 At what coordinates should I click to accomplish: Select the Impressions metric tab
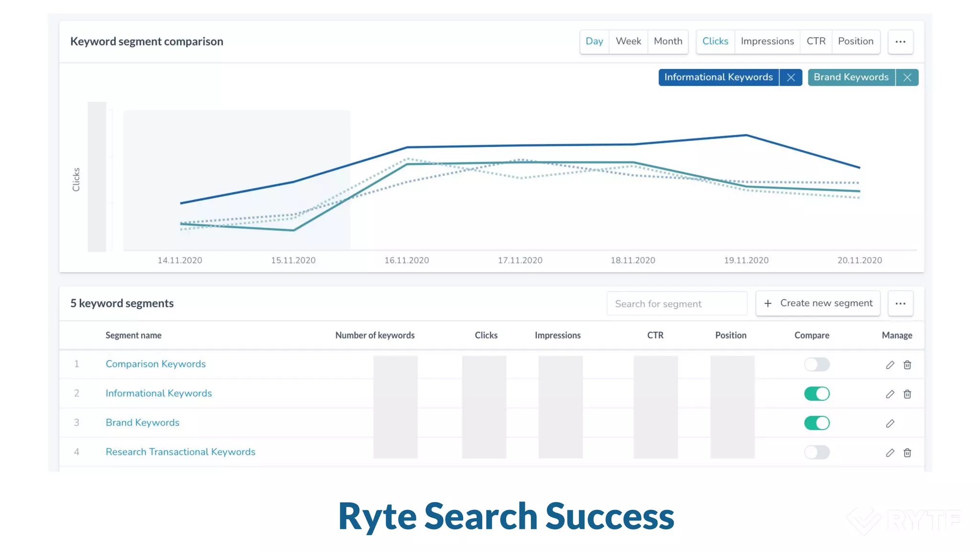[768, 42]
